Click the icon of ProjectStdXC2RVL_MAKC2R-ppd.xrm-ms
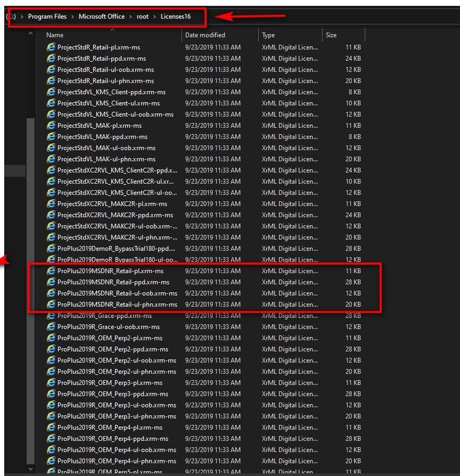Viewport: 460px width, 476px height. coord(51,215)
